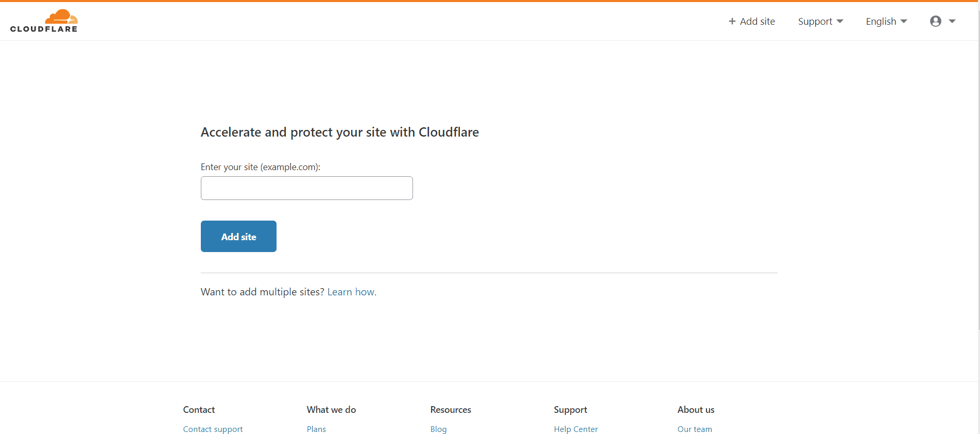Open the Blog footer link

pos(439,429)
